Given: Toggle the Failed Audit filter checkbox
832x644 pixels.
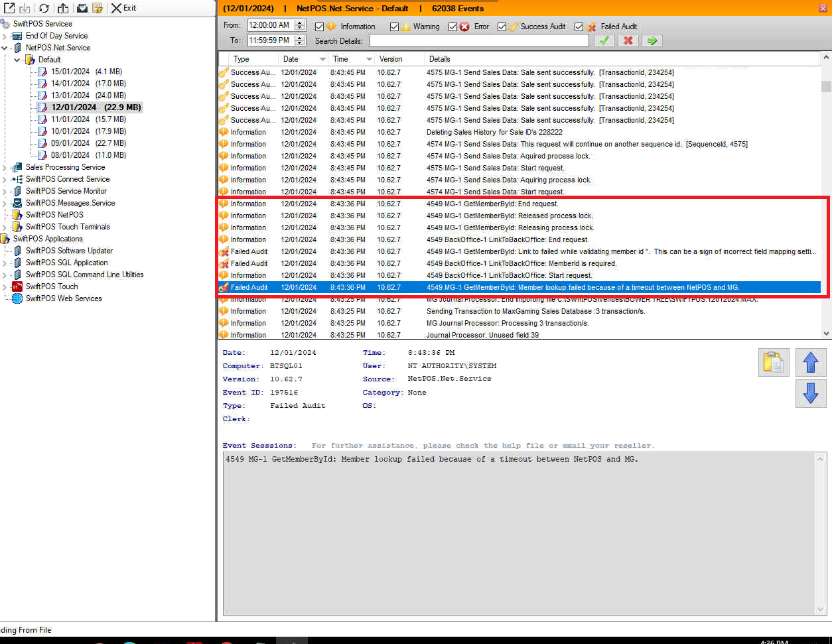Looking at the screenshot, I should [579, 27].
